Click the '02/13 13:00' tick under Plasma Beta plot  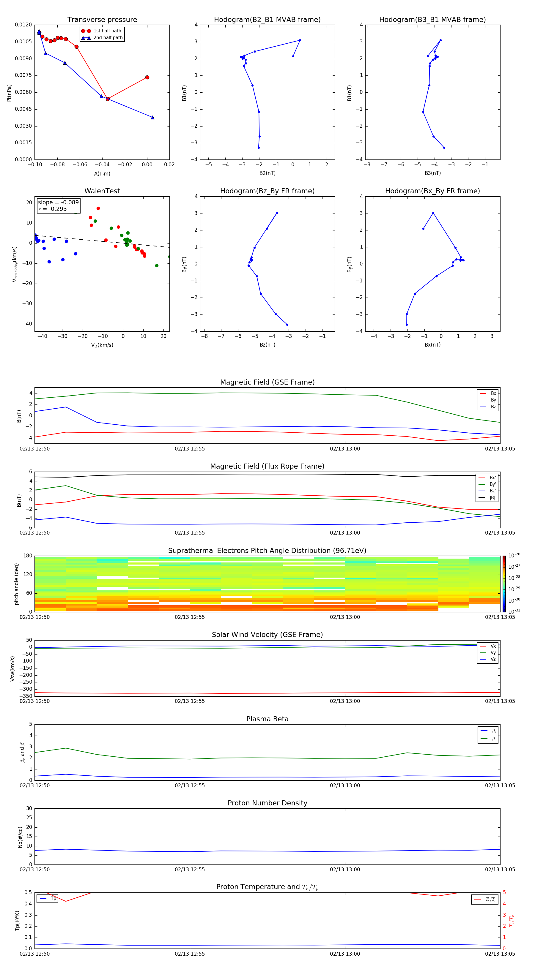click(344, 785)
